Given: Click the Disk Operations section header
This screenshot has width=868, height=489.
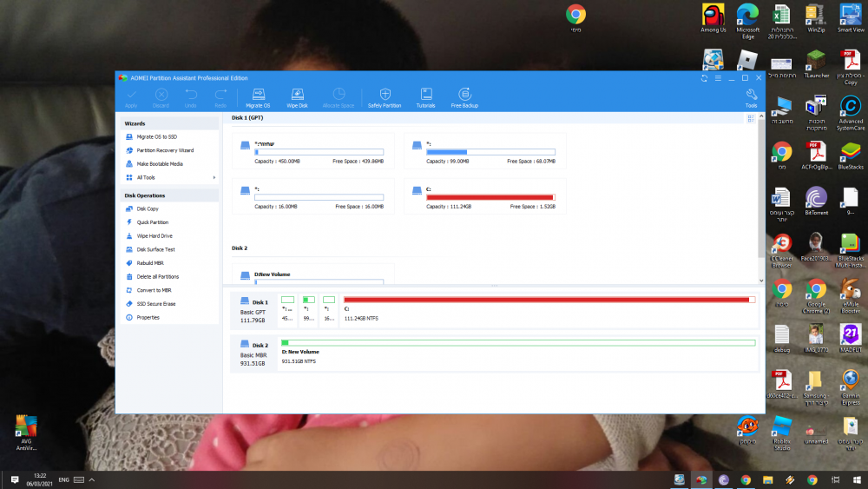Looking at the screenshot, I should [169, 195].
